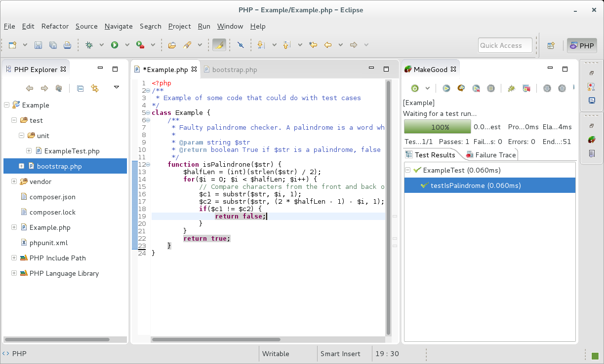This screenshot has height=364, width=604.
Task: Open the Failure Trace tab
Action: 490,155
